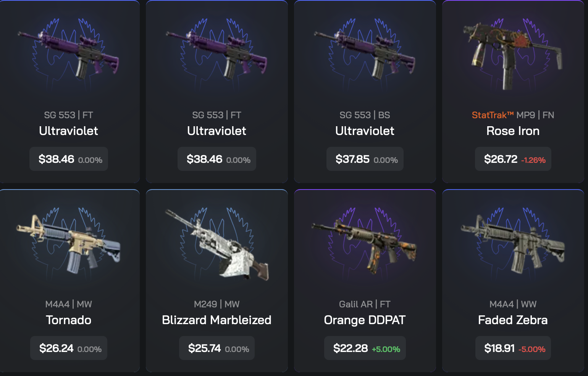Select the M4A4 Faded Zebra weapon image
This screenshot has width=588, height=376.
513,244
